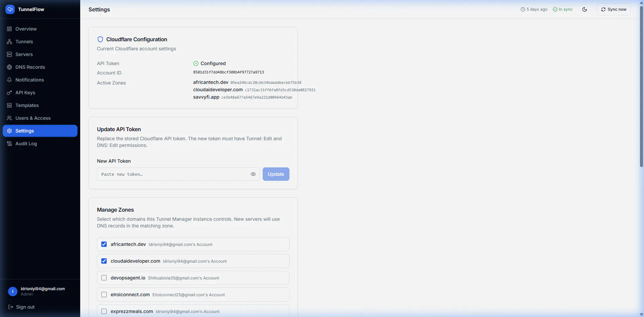Click the DNS Records globe icon
Viewport: 644px width, 317px height.
[x=9, y=67]
